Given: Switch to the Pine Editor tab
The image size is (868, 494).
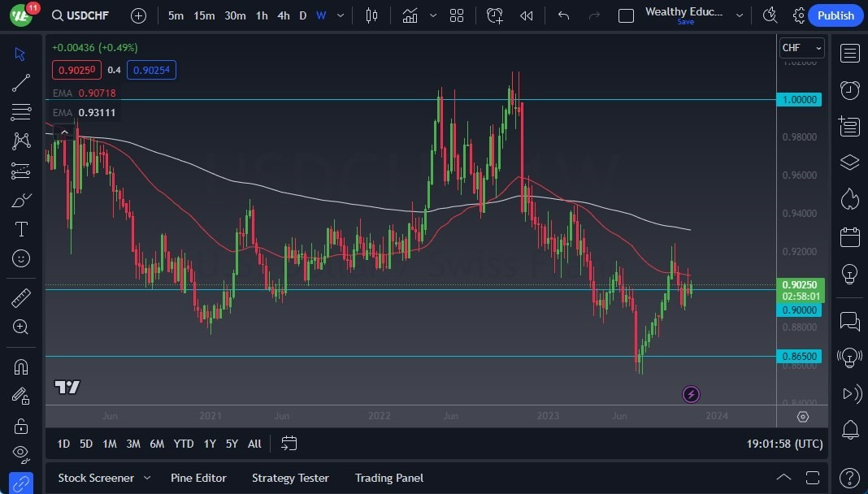Looking at the screenshot, I should 198,478.
